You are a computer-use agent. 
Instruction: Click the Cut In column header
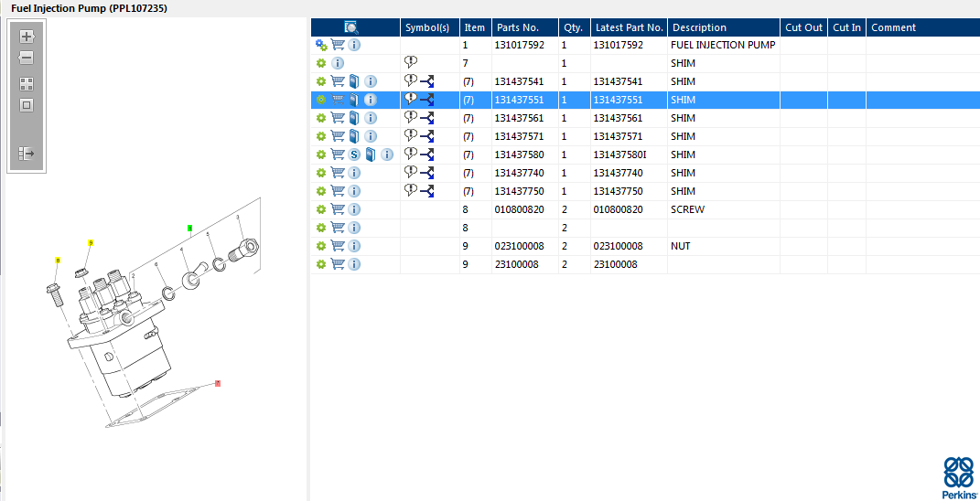tap(847, 27)
